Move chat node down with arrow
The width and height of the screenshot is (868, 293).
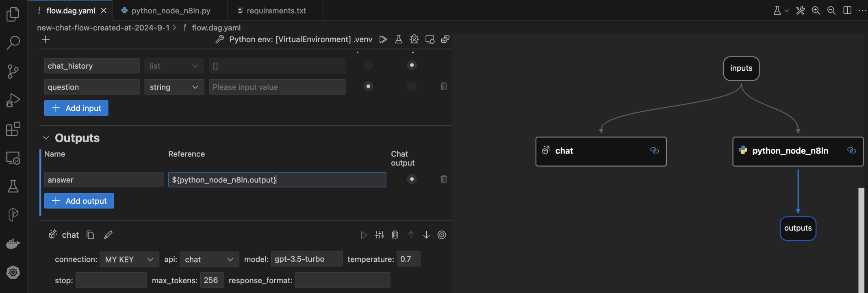426,235
